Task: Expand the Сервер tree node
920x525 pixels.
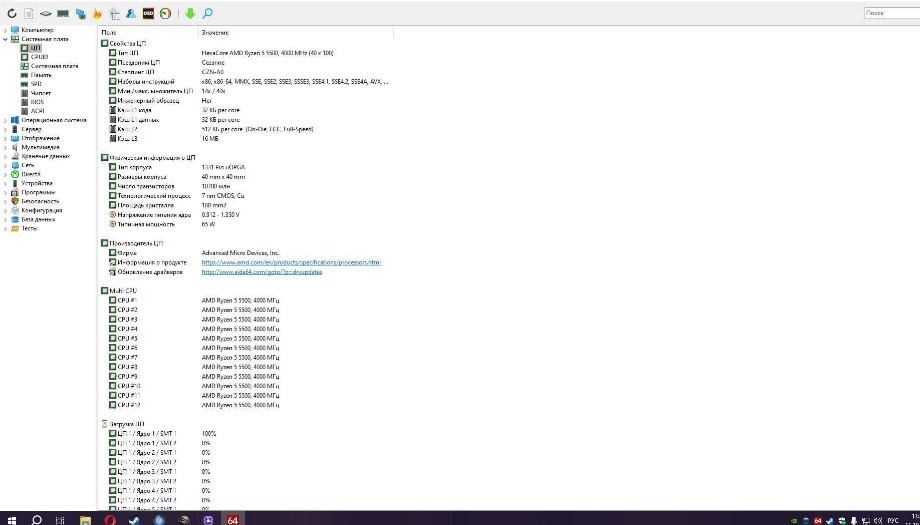Action: (x=5, y=129)
